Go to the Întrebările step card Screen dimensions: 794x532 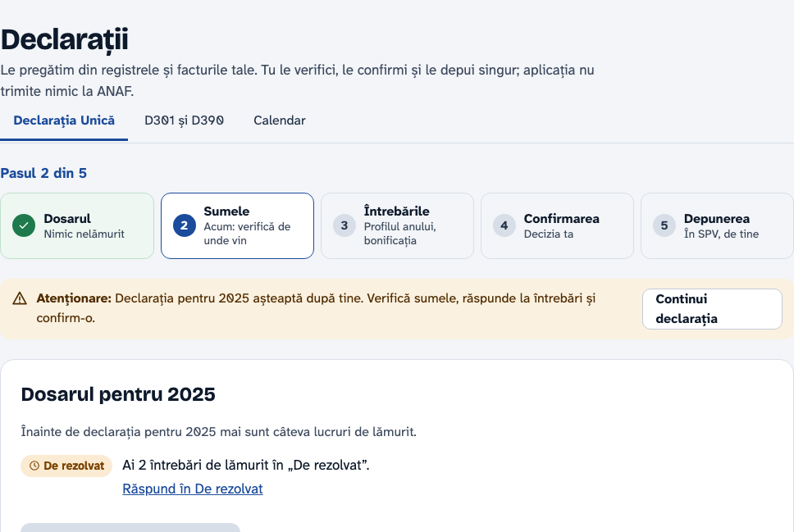tap(398, 225)
